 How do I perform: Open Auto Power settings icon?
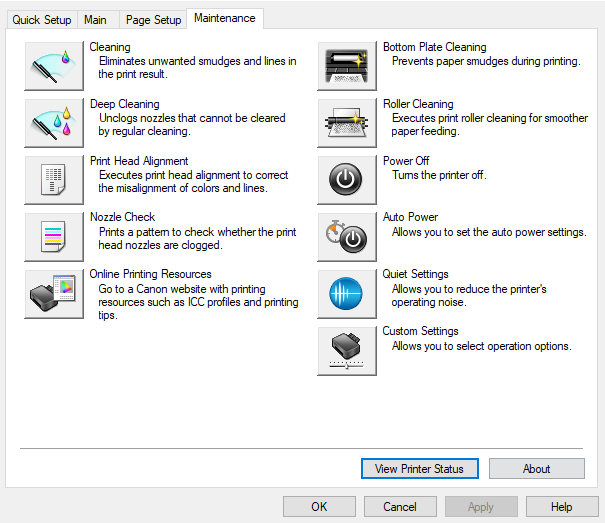347,236
